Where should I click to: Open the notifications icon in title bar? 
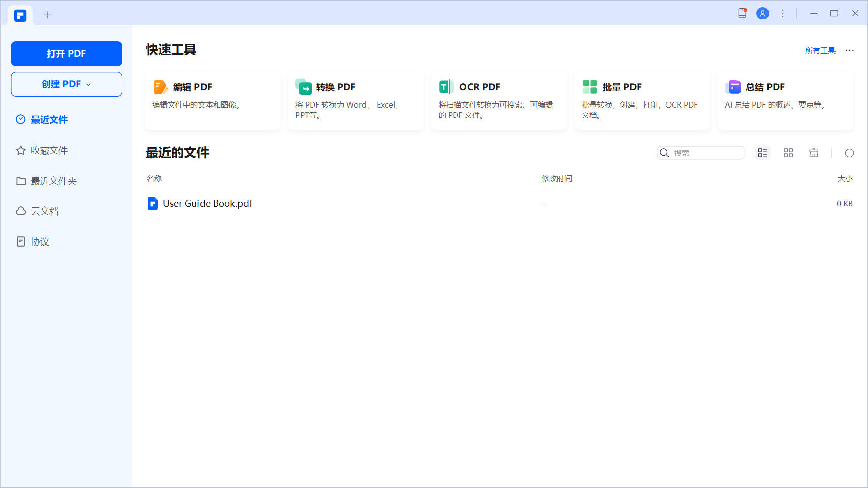tap(742, 13)
